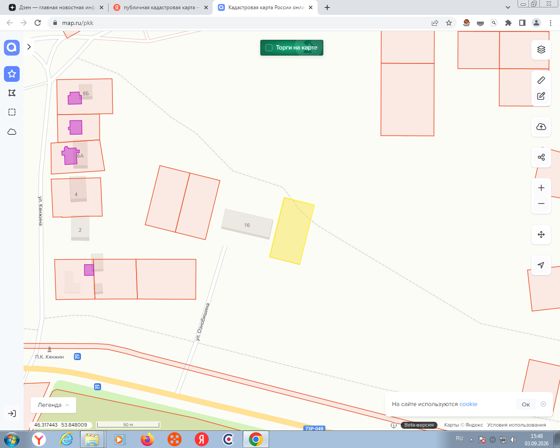Switch to the 'Публичная кадастровая карта' tab
Viewport: 560px width, 448px height.
pyautogui.click(x=160, y=7)
